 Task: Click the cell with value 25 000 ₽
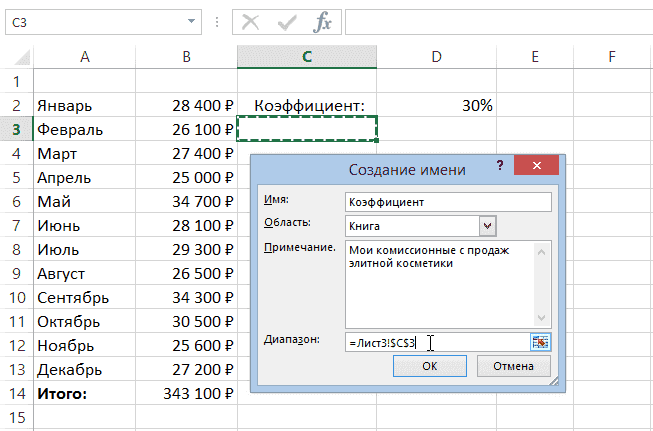(x=186, y=177)
